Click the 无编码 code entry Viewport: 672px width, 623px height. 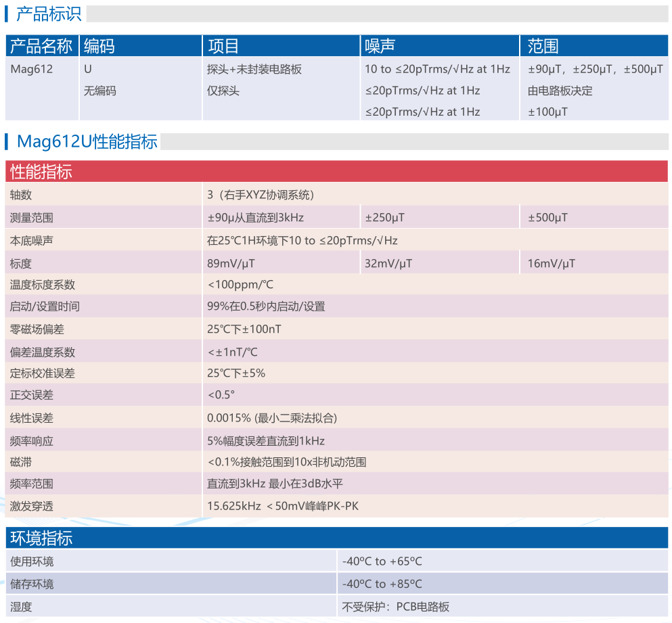pyautogui.click(x=100, y=91)
